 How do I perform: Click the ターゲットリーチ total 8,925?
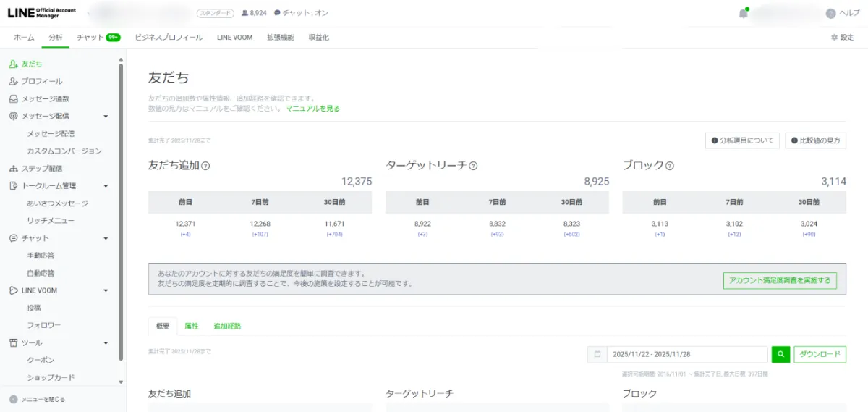point(597,181)
